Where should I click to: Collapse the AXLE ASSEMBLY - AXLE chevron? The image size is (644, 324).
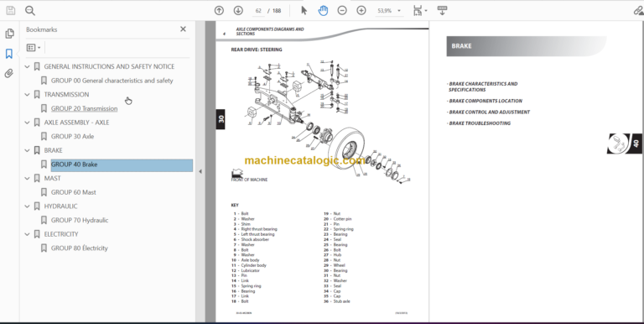click(27, 122)
